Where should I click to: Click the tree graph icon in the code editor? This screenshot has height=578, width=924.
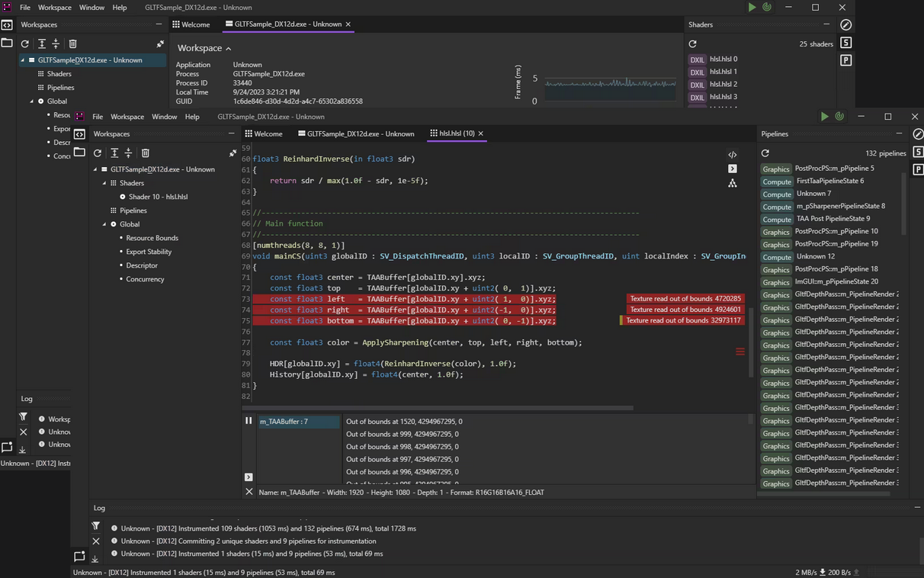coord(732,183)
